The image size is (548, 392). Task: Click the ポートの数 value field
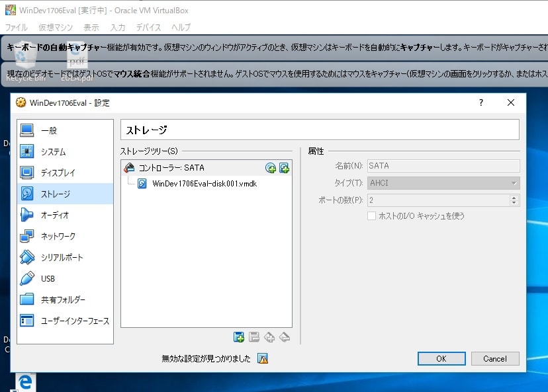(x=438, y=200)
